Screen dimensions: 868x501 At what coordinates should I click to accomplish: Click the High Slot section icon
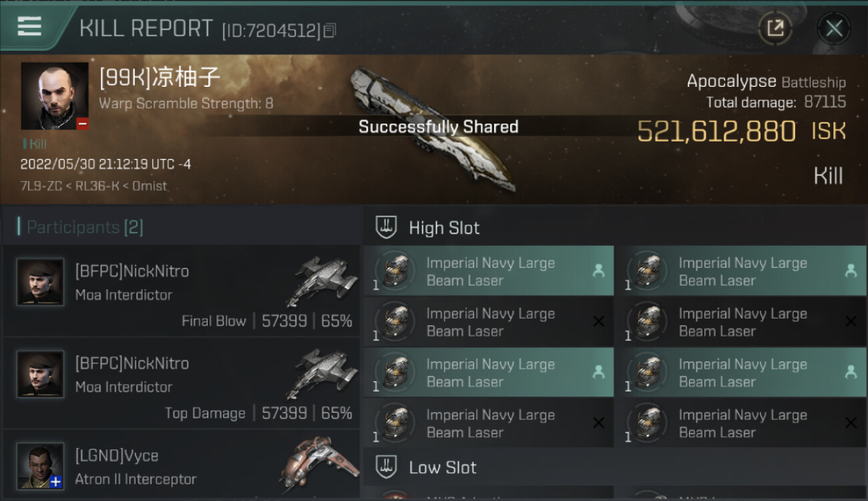387,228
